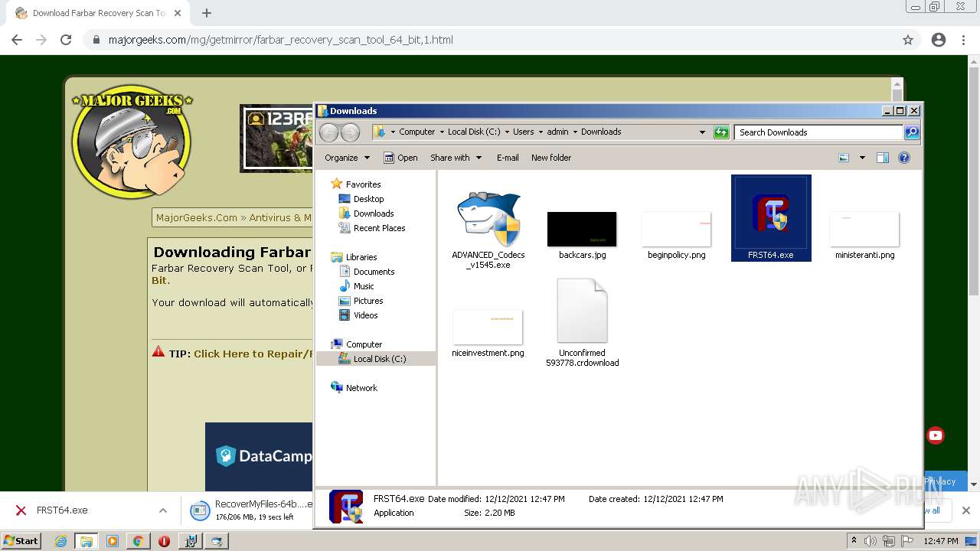Click the Opera taskbar icon
Viewport: 980px width, 551px height.
(164, 541)
